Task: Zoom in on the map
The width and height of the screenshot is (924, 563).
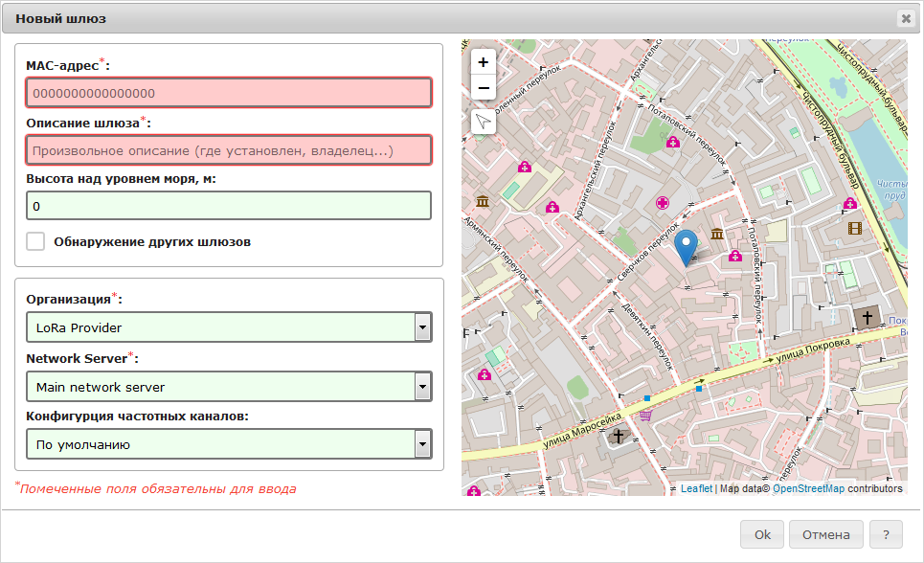Action: [484, 62]
